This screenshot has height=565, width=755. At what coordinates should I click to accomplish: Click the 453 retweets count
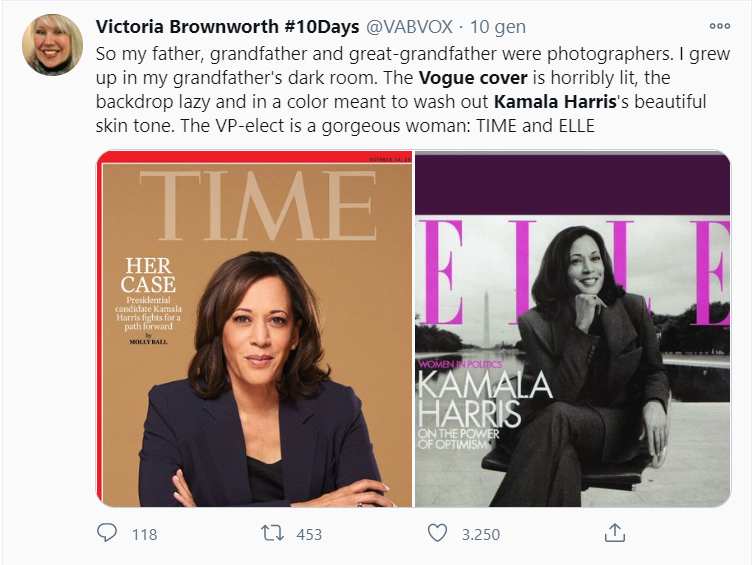[309, 534]
